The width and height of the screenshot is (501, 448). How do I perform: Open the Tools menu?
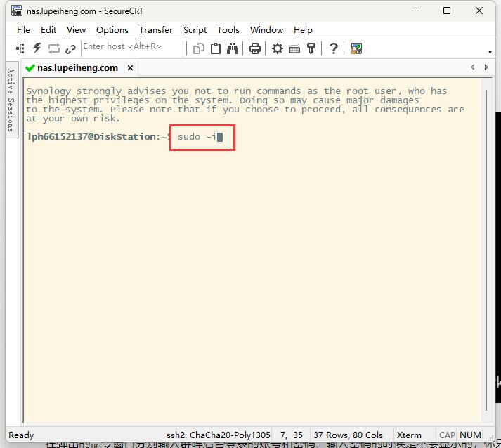tap(228, 30)
